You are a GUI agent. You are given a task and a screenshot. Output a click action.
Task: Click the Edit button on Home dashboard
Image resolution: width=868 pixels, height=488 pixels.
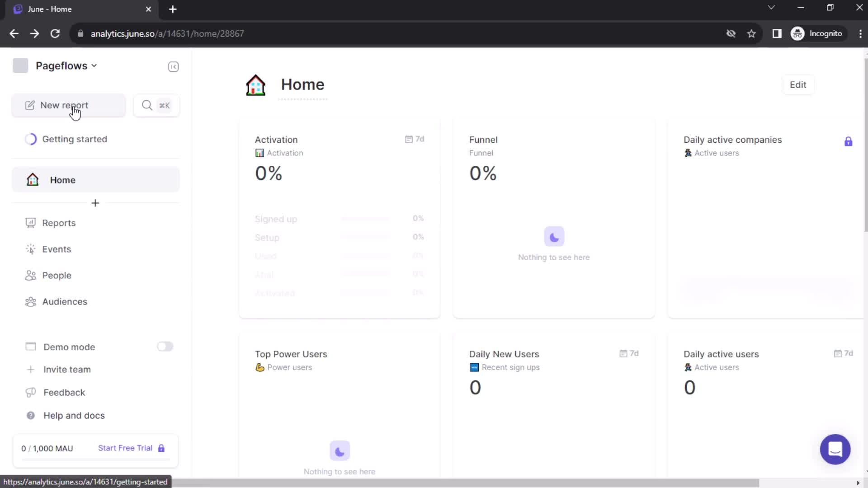pos(798,84)
